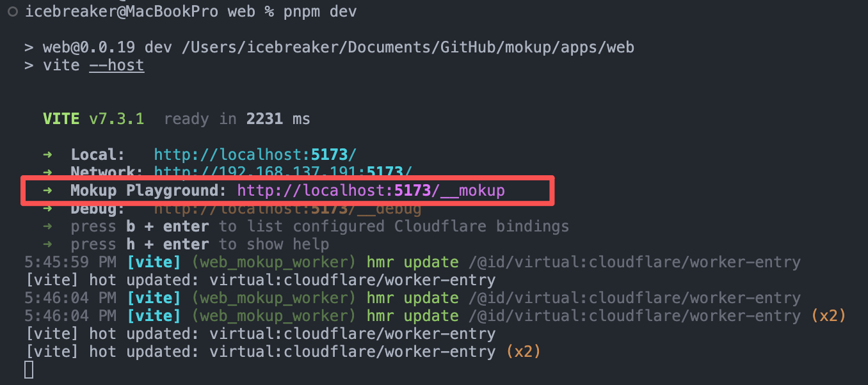Click the terminal session status circle icon
The image size is (868, 385).
click(x=12, y=10)
